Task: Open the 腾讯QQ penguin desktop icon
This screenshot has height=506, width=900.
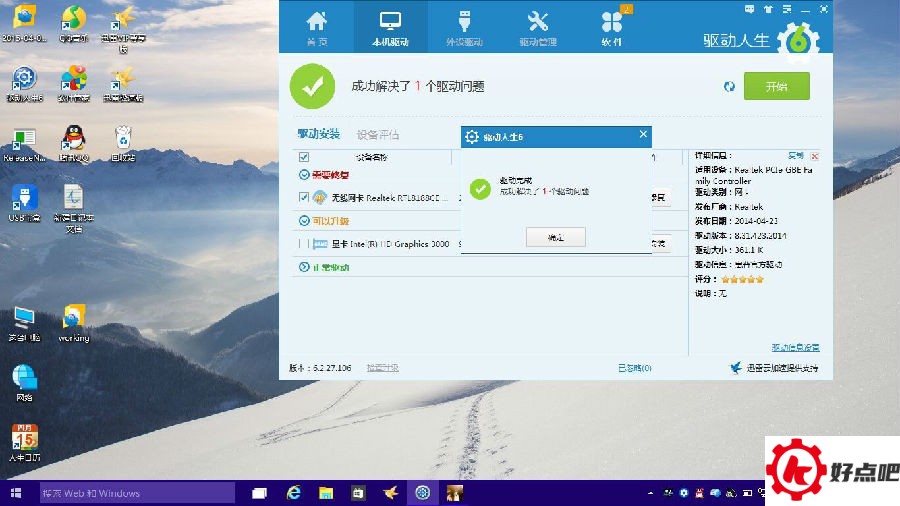Action: click(x=73, y=138)
